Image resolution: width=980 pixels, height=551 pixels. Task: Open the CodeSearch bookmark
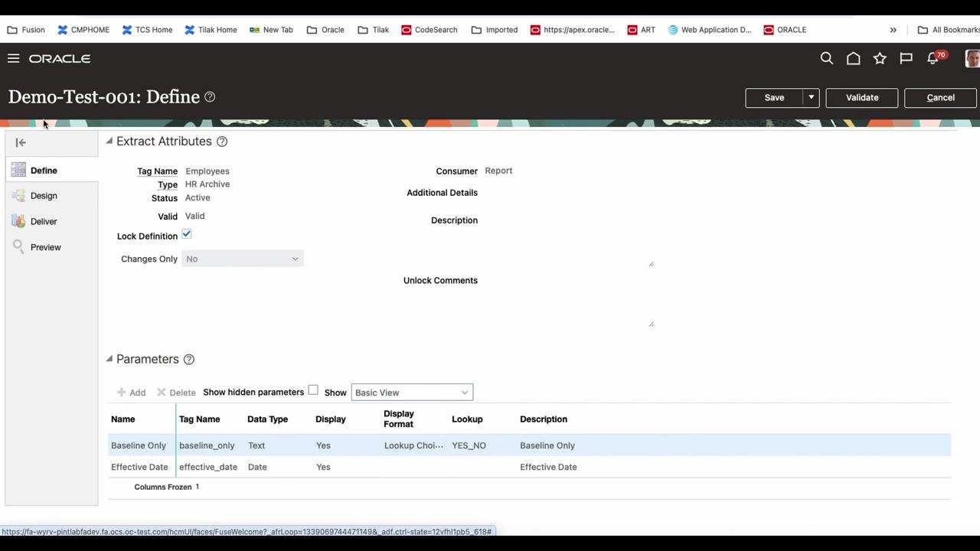click(x=429, y=30)
